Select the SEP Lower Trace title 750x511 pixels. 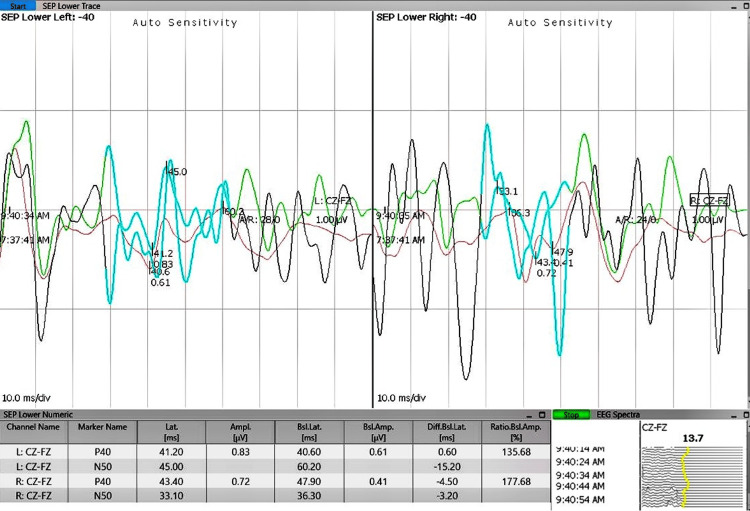click(x=71, y=6)
